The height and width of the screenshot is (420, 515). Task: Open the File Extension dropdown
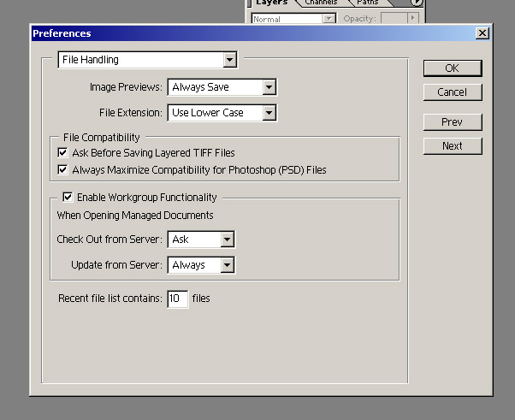coord(222,113)
